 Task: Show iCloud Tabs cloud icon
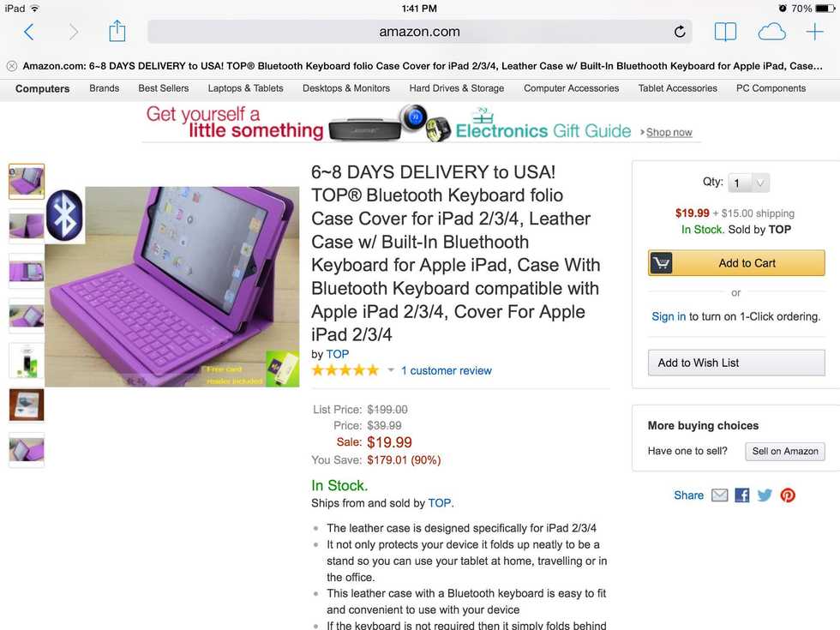pyautogui.click(x=771, y=33)
